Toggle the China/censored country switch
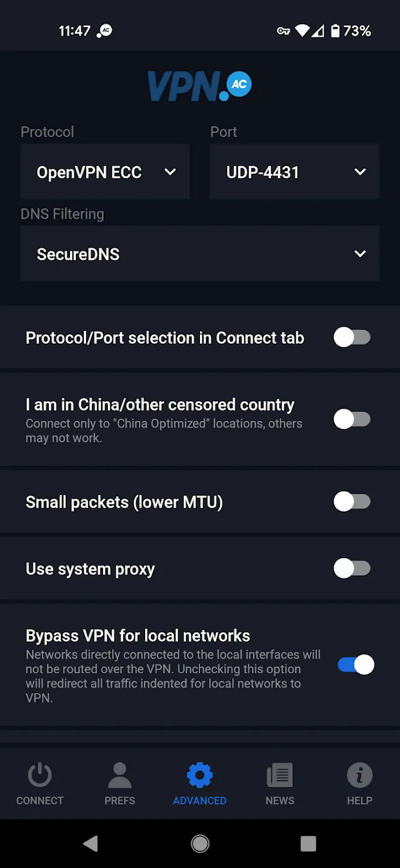The height and width of the screenshot is (868, 400). click(x=352, y=419)
